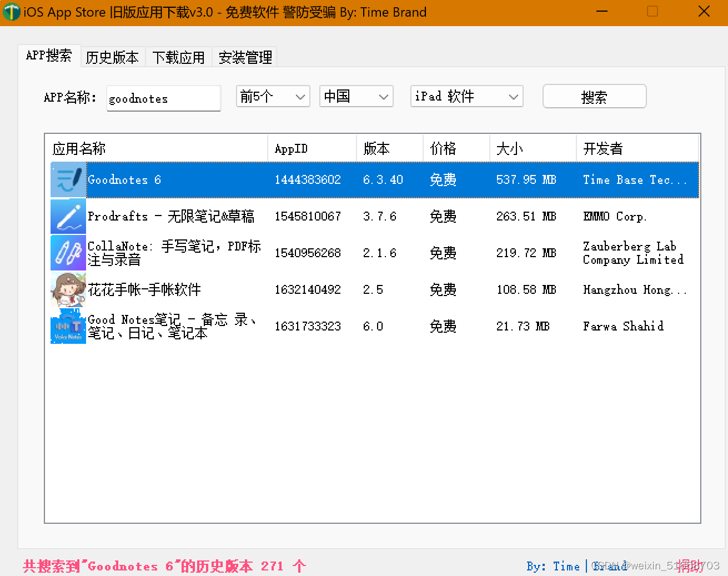This screenshot has height=576, width=728.
Task: Click the Goodnotes 6 app icon
Action: [68, 179]
